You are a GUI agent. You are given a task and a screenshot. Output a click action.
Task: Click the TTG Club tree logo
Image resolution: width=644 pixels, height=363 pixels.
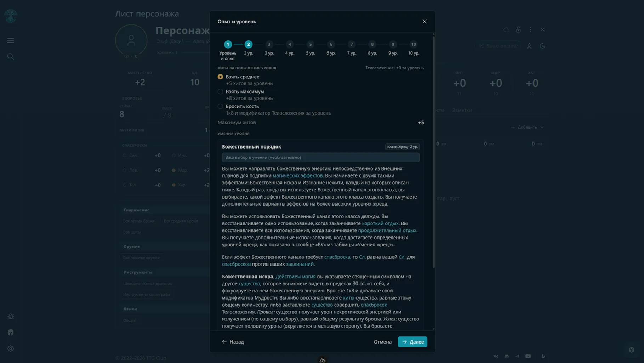(11, 16)
